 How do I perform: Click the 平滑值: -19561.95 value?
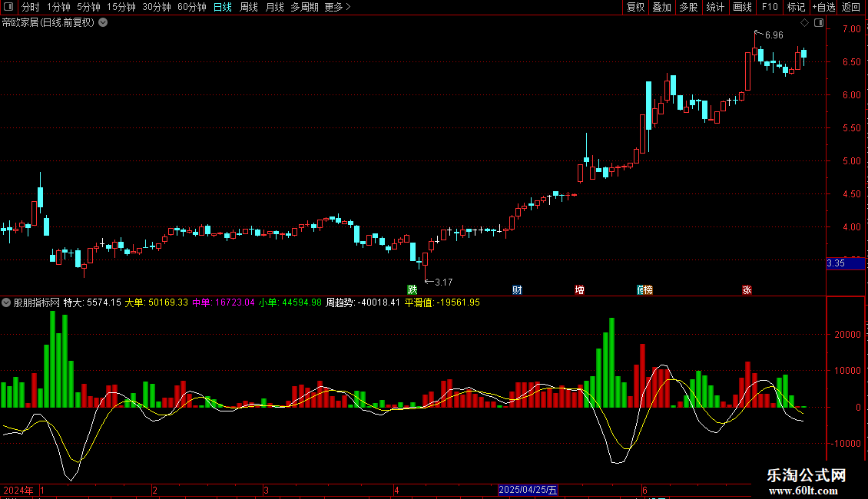[442, 302]
